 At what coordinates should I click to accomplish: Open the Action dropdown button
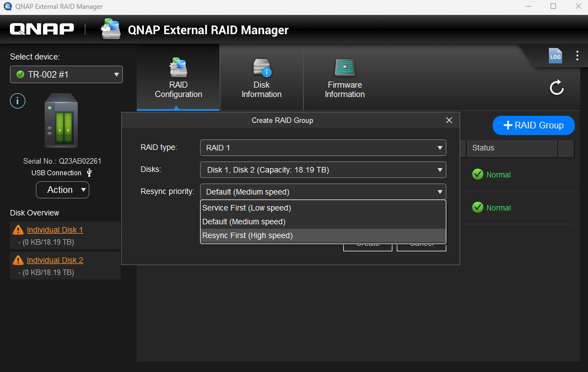point(62,190)
